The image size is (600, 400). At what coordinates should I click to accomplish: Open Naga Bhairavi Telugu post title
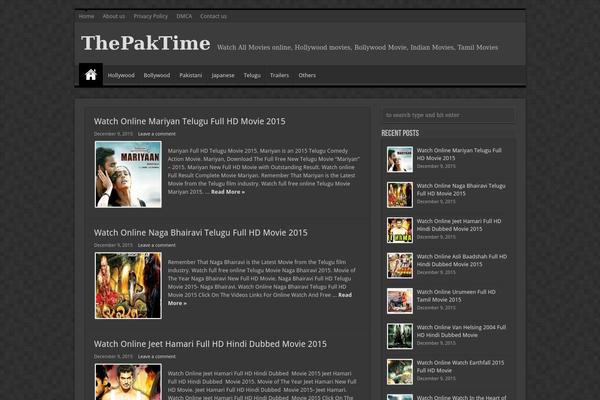[x=201, y=233]
